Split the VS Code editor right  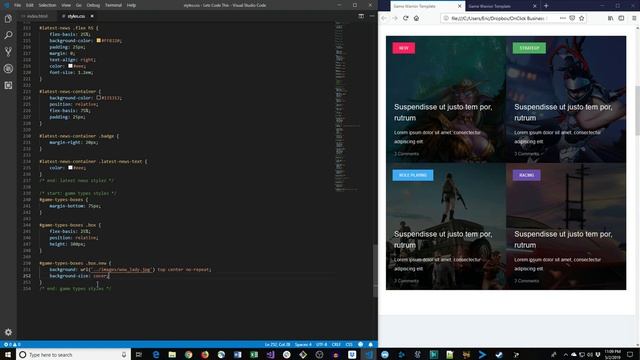pos(361,16)
